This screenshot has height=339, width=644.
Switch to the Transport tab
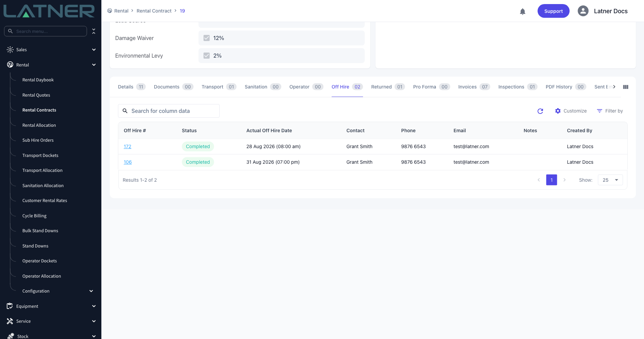(219, 87)
